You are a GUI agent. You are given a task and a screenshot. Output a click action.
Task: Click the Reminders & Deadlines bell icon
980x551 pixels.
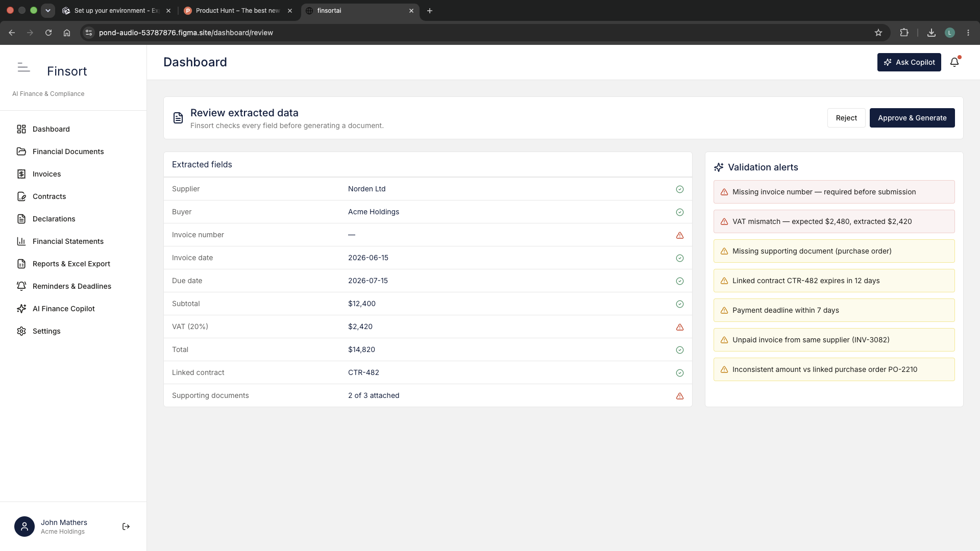(21, 286)
